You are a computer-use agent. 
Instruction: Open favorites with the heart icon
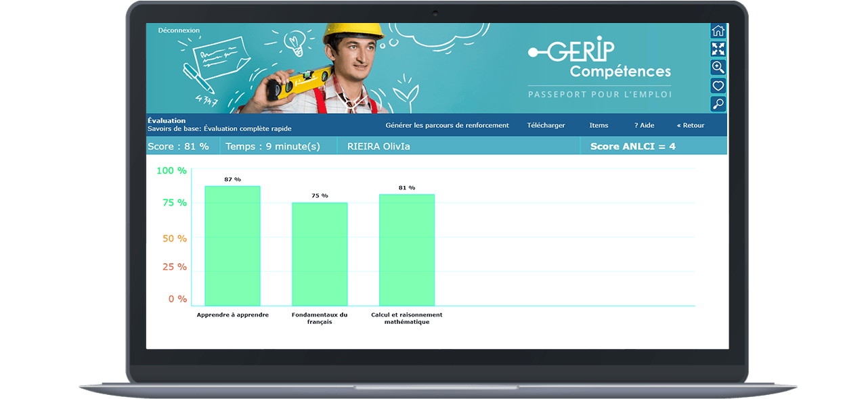pyautogui.click(x=718, y=85)
